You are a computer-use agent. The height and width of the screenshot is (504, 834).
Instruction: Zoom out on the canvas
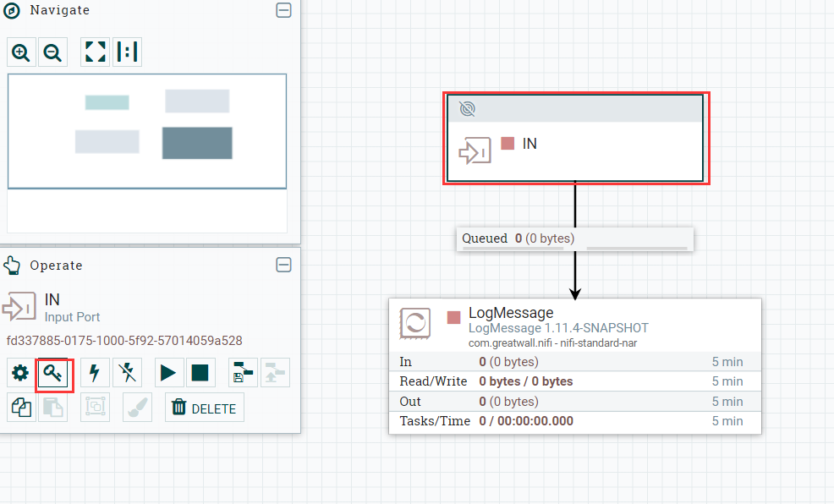click(x=52, y=52)
